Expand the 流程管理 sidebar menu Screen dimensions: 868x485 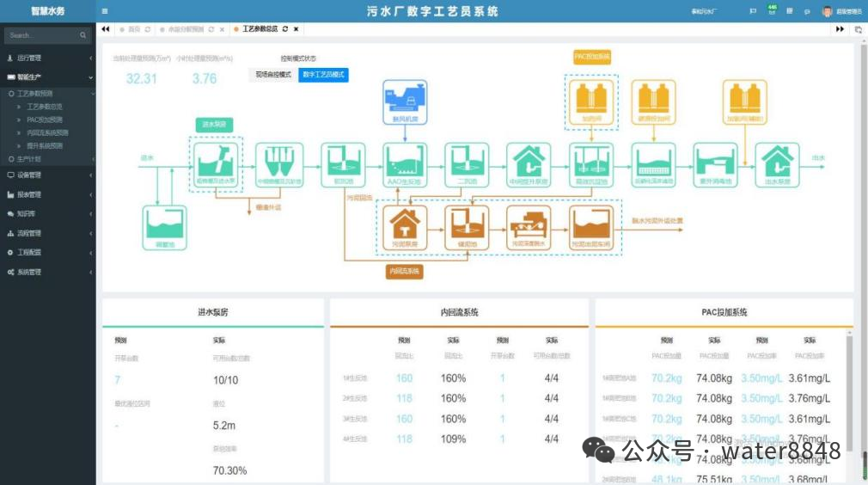(48, 233)
